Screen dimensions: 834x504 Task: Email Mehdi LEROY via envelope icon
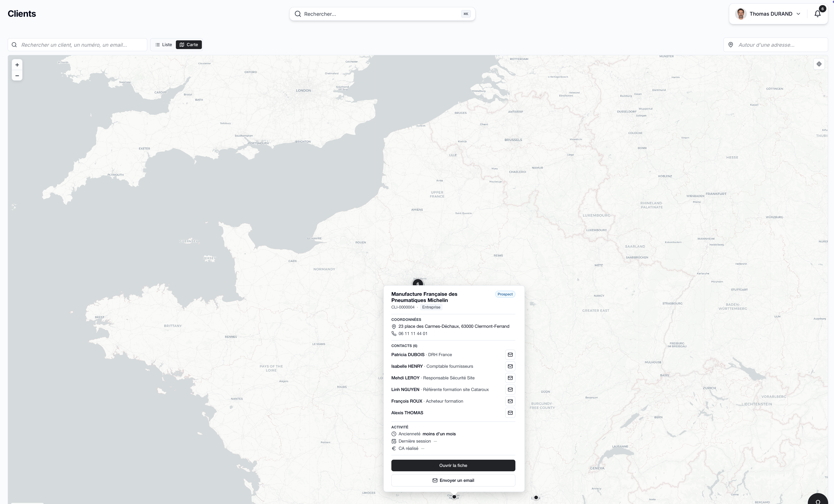(x=510, y=378)
